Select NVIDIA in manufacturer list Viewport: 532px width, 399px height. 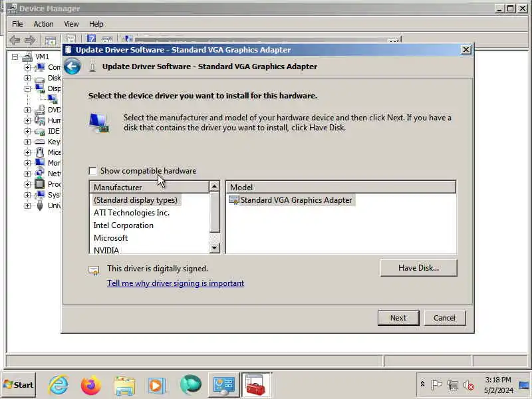click(x=106, y=250)
